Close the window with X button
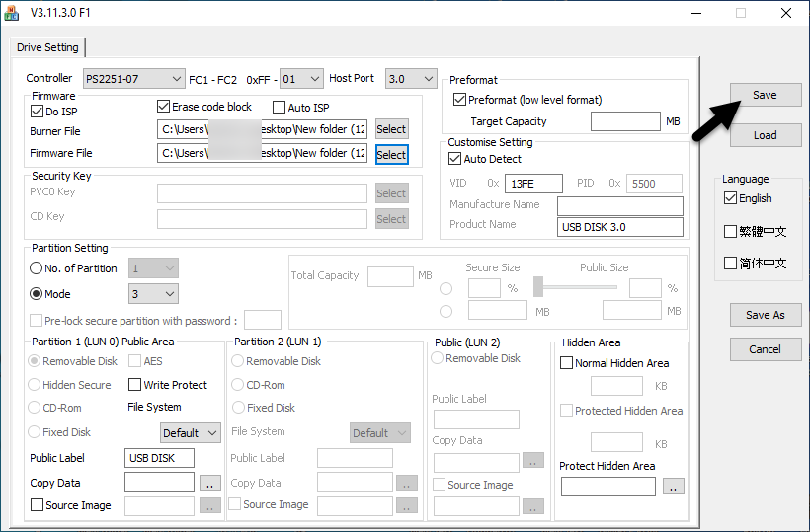 coord(786,13)
